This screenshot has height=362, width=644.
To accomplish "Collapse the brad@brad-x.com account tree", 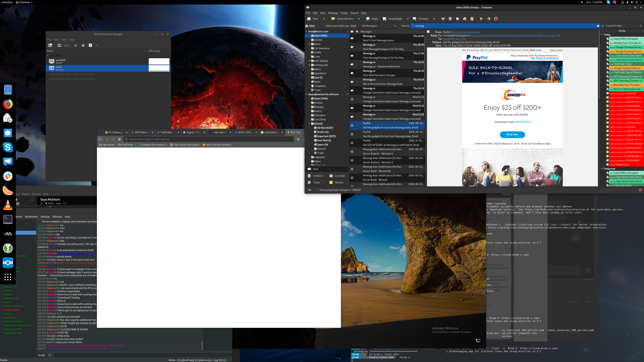I will (x=307, y=32).
